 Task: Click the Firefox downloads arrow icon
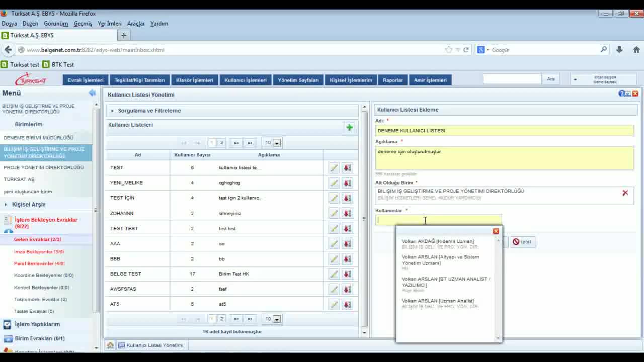[619, 50]
